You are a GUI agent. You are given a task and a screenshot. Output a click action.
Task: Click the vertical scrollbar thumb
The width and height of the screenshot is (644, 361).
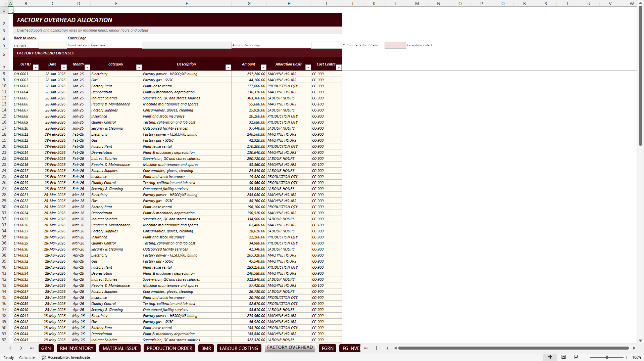pyautogui.click(x=640, y=76)
